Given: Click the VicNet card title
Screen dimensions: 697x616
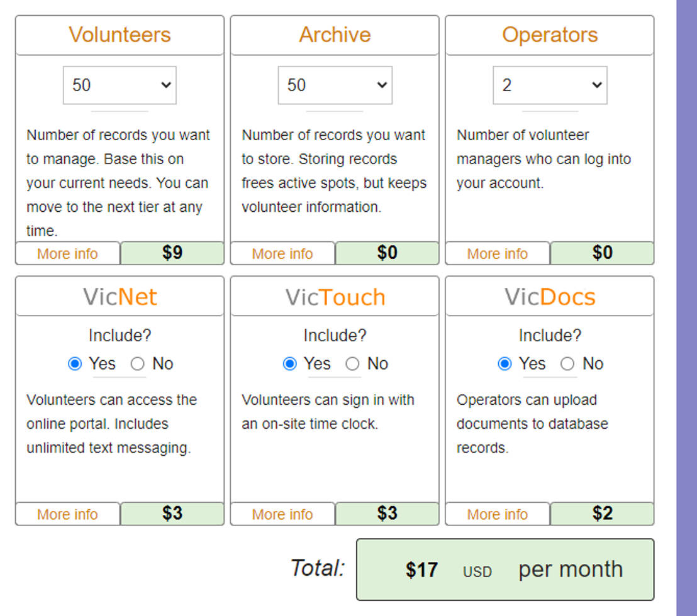Looking at the screenshot, I should [x=120, y=296].
